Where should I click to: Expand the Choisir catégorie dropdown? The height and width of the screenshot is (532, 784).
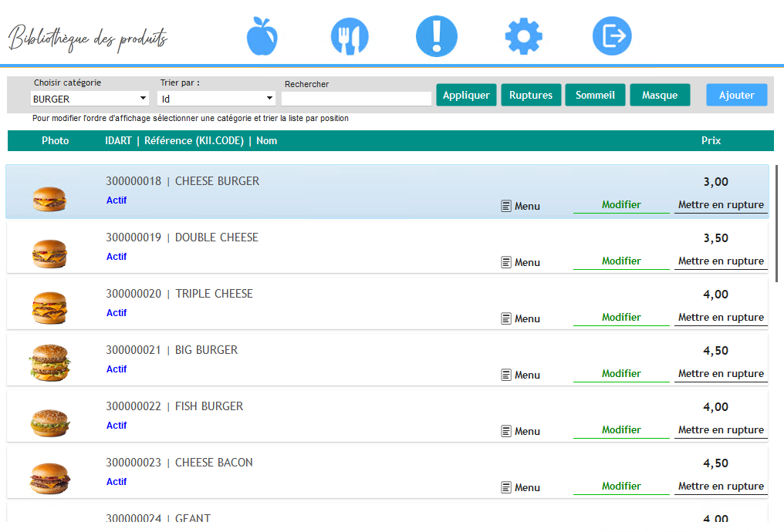coord(90,99)
